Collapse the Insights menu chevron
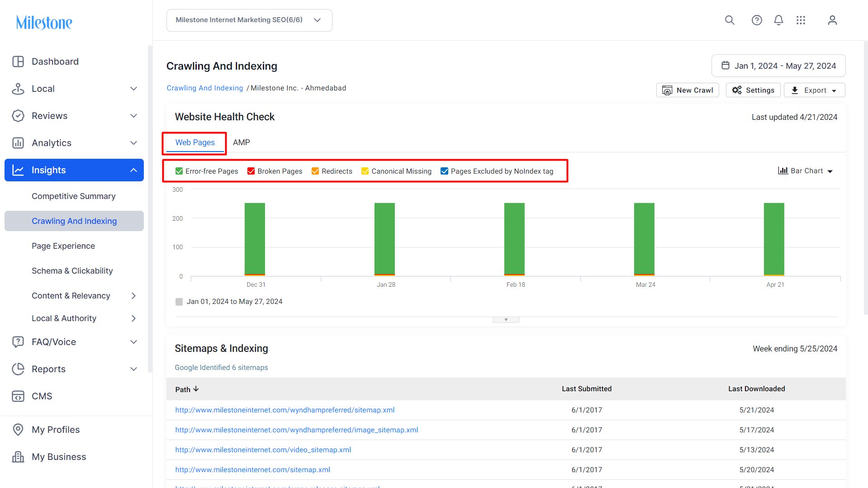The height and width of the screenshot is (488, 868). [134, 170]
